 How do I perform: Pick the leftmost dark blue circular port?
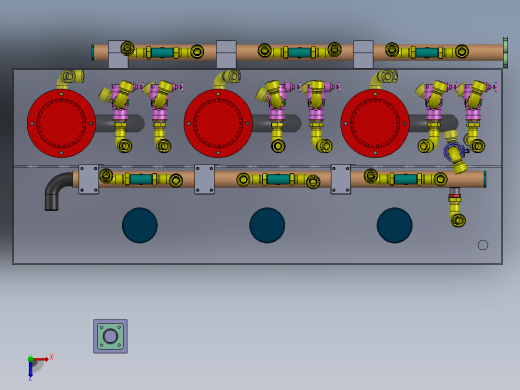(140, 225)
